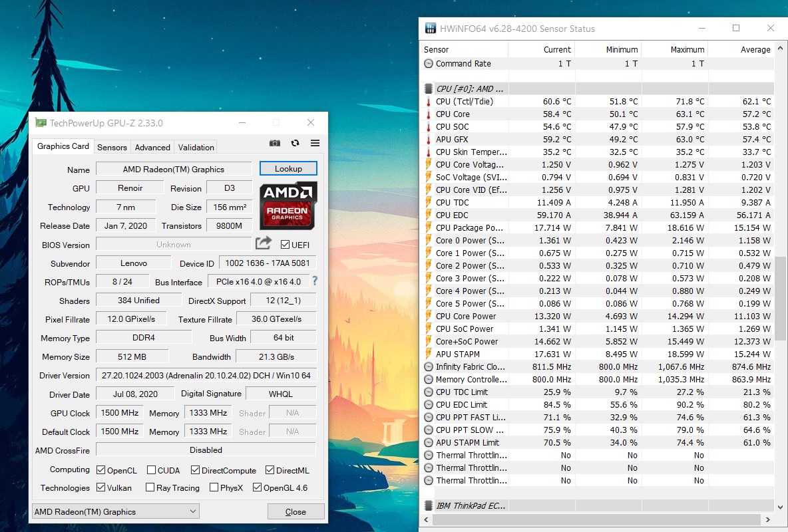Open the Advanced tab in GPU-Z
This screenshot has width=788, height=532.
pos(152,147)
